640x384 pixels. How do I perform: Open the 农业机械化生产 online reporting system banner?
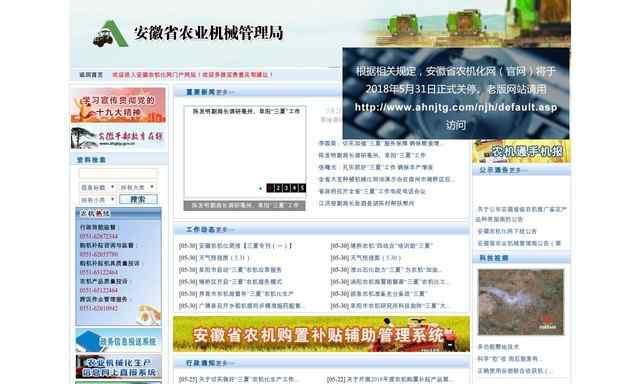point(118,366)
